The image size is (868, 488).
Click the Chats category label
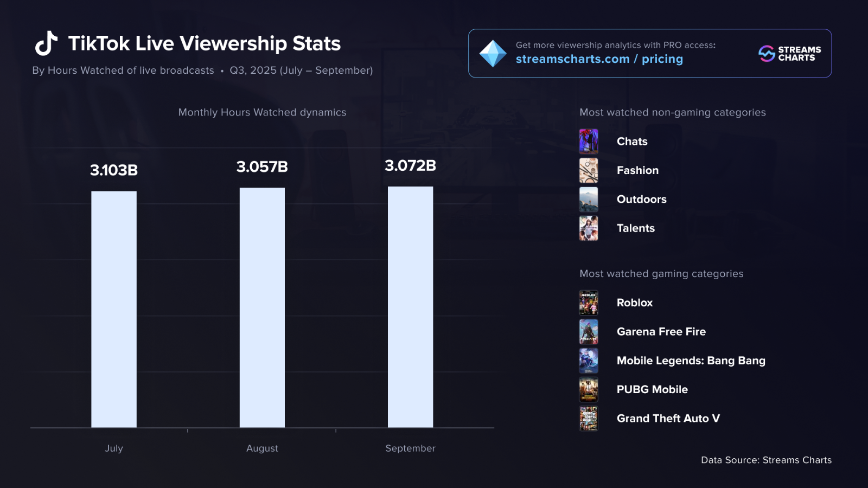[x=632, y=142]
